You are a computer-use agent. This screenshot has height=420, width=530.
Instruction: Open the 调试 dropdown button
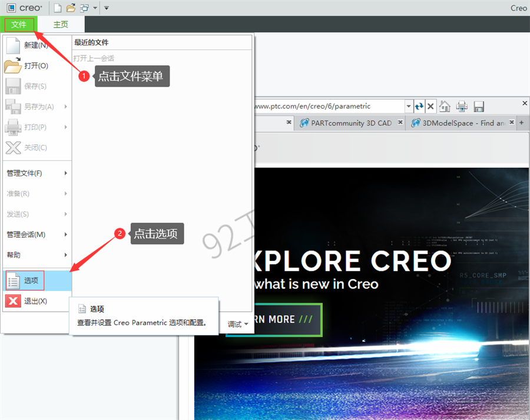click(x=238, y=324)
